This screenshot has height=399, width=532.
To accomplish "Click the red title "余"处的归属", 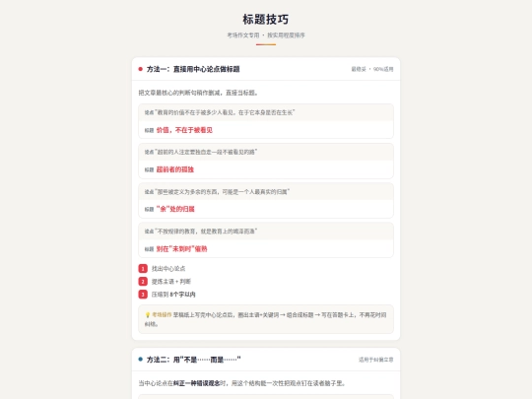I will (175, 209).
